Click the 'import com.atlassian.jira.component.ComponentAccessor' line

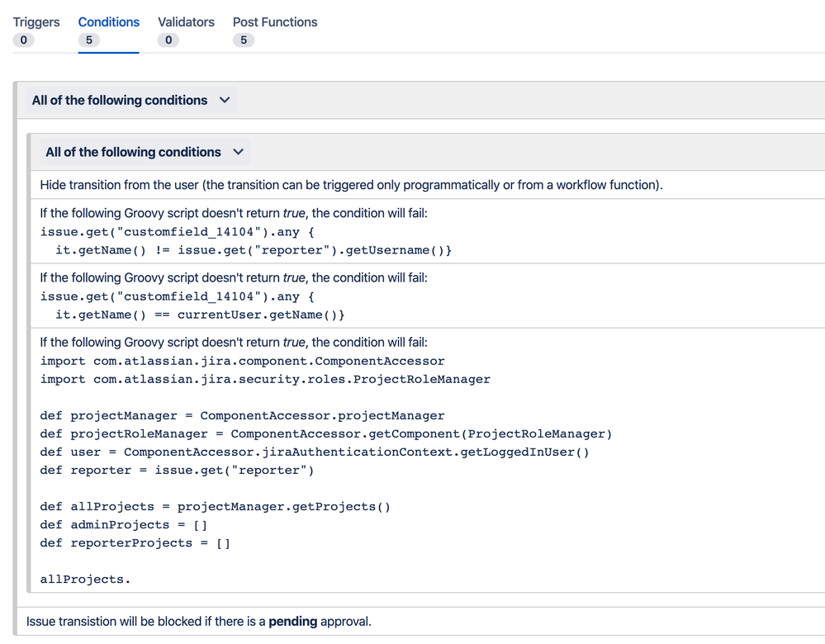242,361
